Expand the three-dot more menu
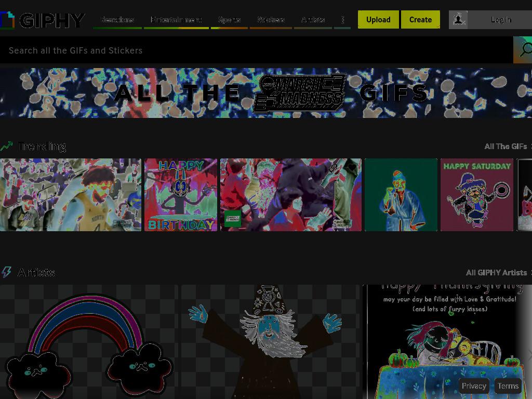Viewport: 532px width, 399px height. pyautogui.click(x=342, y=20)
